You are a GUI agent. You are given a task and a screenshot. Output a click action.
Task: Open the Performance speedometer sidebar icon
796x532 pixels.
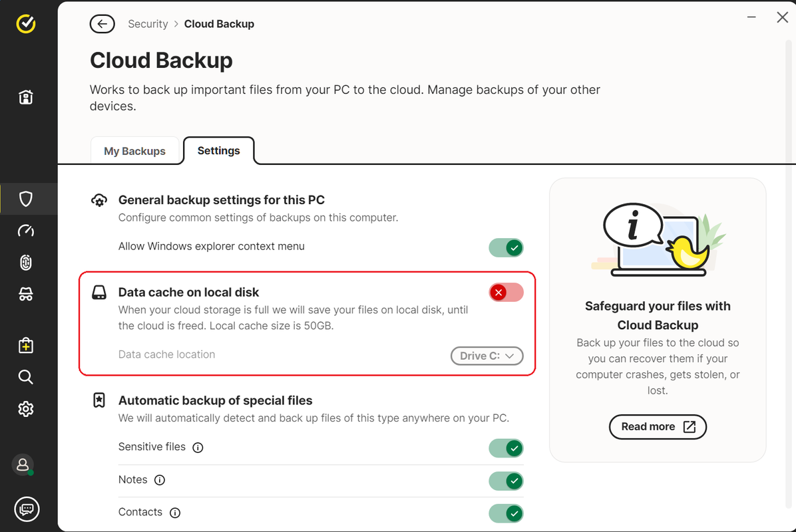26,231
